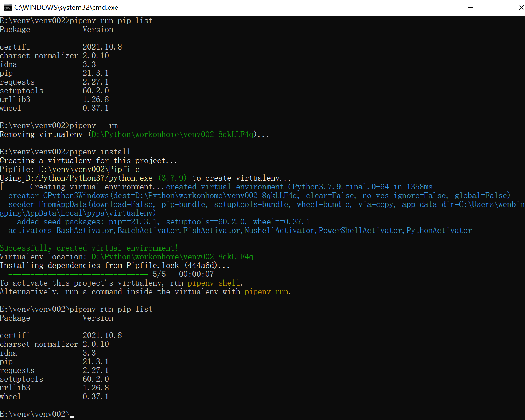
Task: Click the yellow 'pipenv run' text
Action: click(267, 292)
